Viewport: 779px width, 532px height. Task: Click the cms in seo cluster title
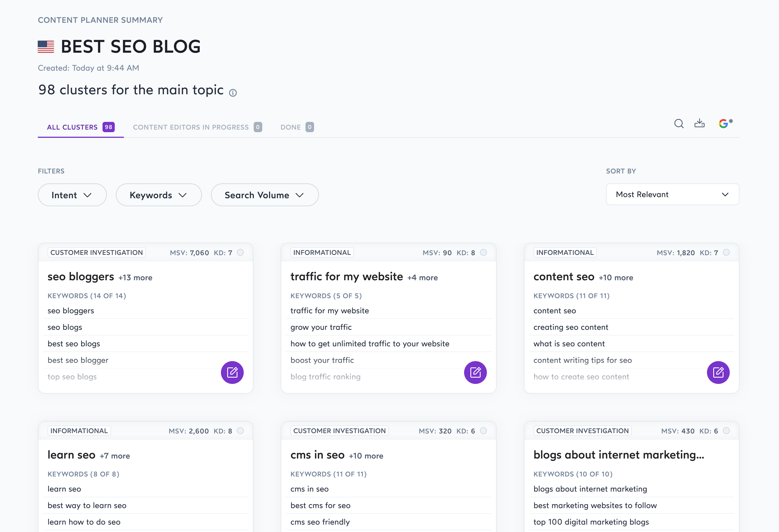tap(317, 455)
